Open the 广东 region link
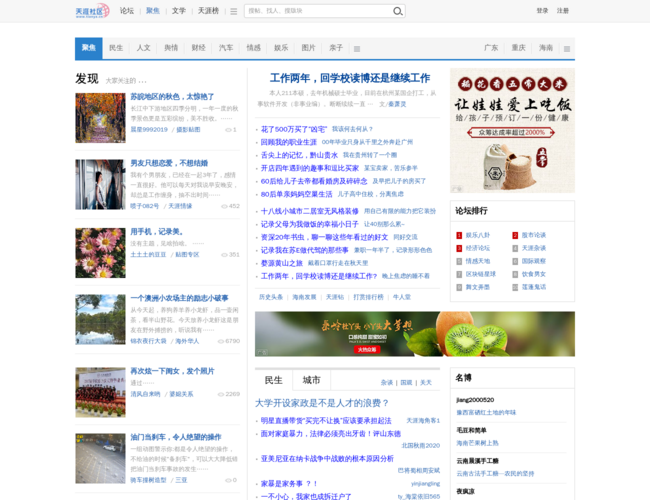650x500 pixels. click(x=491, y=48)
